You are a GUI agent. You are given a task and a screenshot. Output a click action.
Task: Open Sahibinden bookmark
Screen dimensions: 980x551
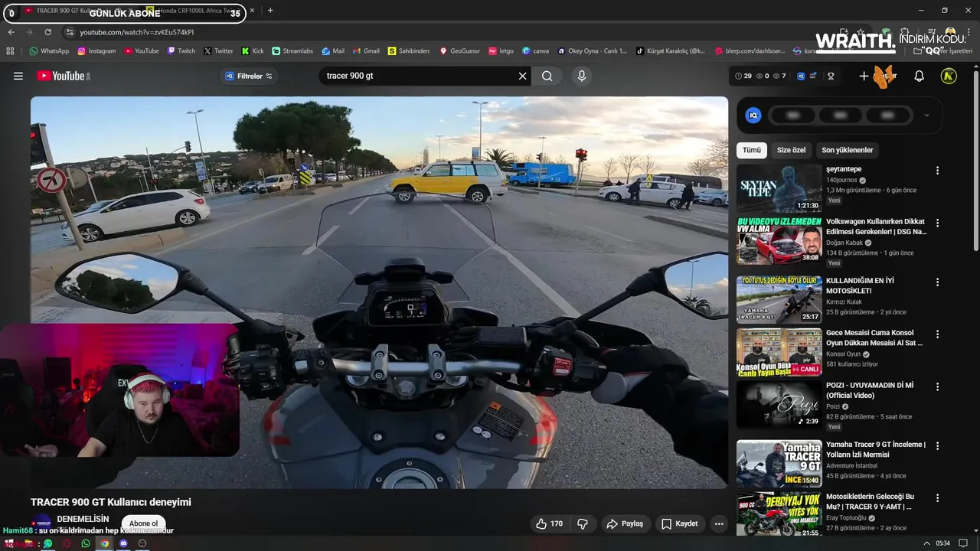[x=409, y=51]
